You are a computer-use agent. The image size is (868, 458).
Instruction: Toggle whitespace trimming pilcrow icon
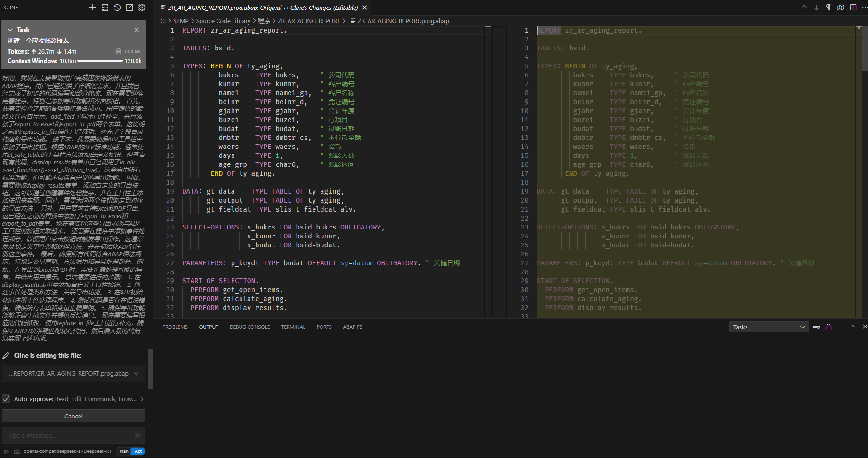click(828, 8)
